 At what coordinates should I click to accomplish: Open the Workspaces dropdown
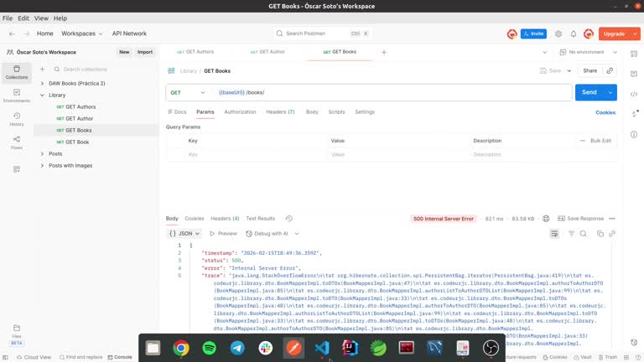click(x=81, y=34)
